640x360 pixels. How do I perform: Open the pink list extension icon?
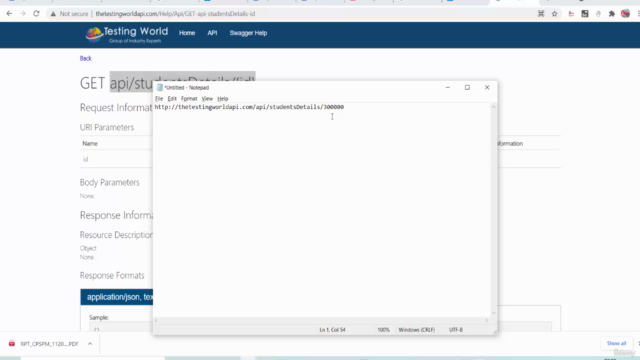pos(571,14)
